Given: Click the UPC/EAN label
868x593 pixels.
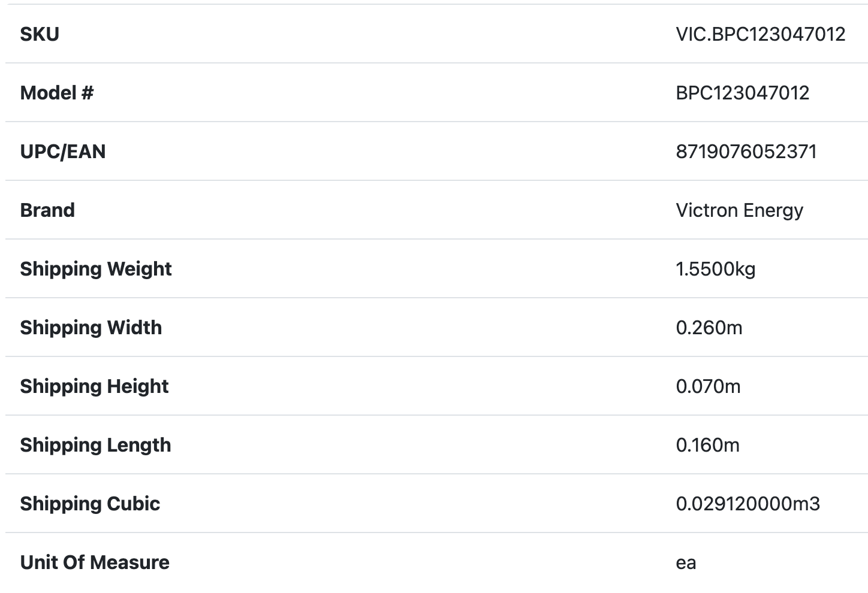Looking at the screenshot, I should (63, 152).
